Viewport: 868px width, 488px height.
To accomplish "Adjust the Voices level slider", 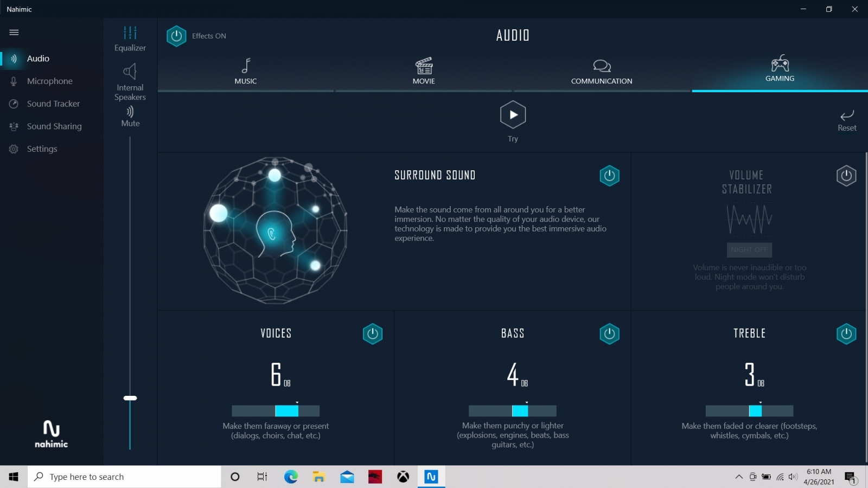I will coord(276,410).
